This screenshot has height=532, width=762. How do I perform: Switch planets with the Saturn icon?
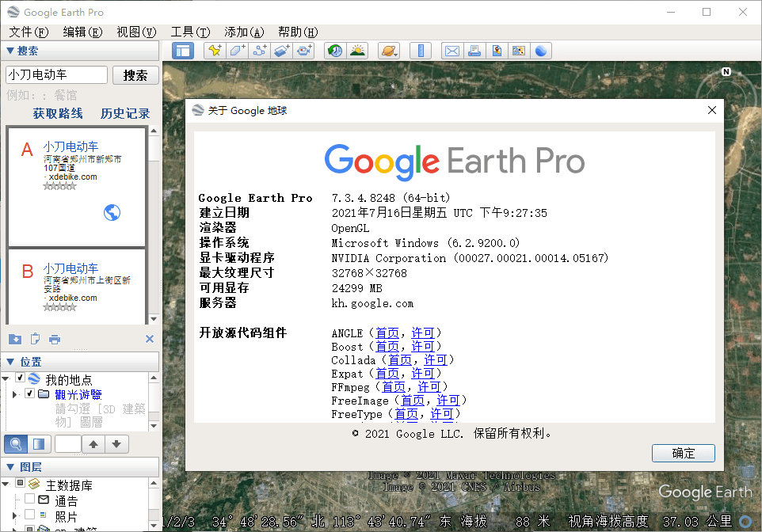[389, 51]
